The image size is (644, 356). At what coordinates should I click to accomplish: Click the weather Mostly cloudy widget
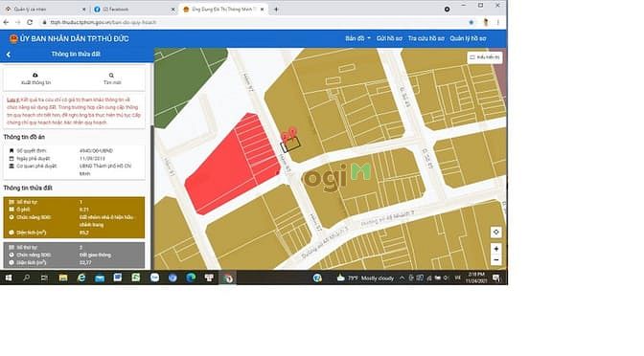365,278
